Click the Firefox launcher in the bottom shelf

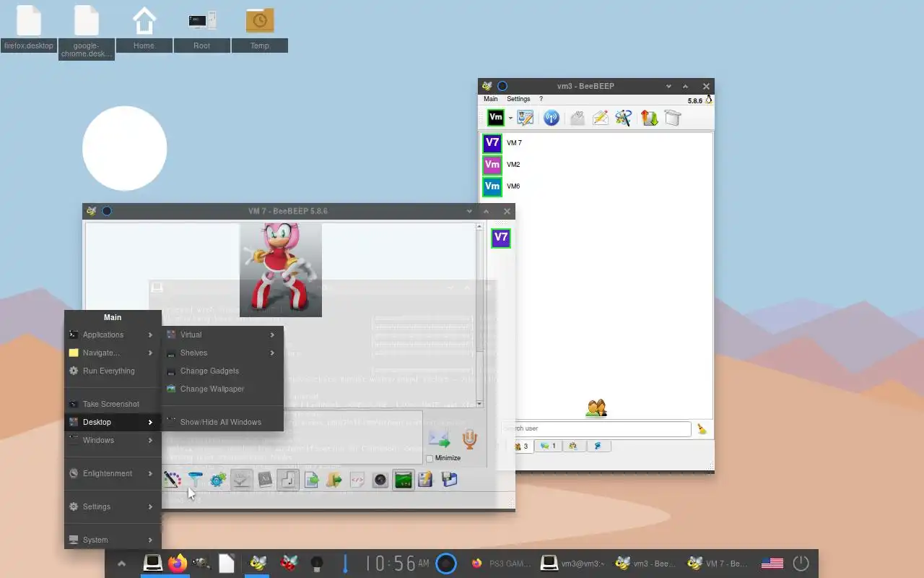pos(178,564)
